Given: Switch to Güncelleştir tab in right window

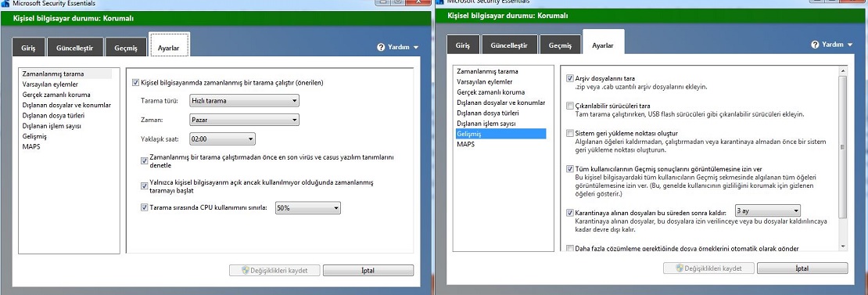Looking at the screenshot, I should [x=508, y=45].
